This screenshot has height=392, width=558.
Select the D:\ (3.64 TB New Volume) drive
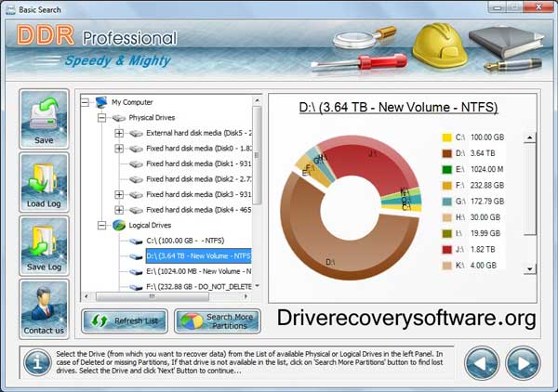[x=198, y=255]
